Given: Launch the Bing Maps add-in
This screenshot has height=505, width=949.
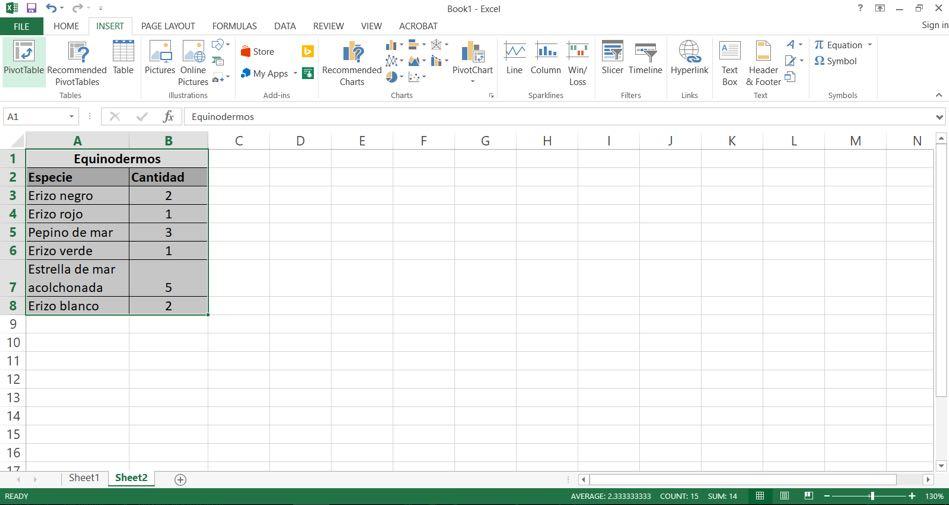Looking at the screenshot, I should [x=308, y=51].
